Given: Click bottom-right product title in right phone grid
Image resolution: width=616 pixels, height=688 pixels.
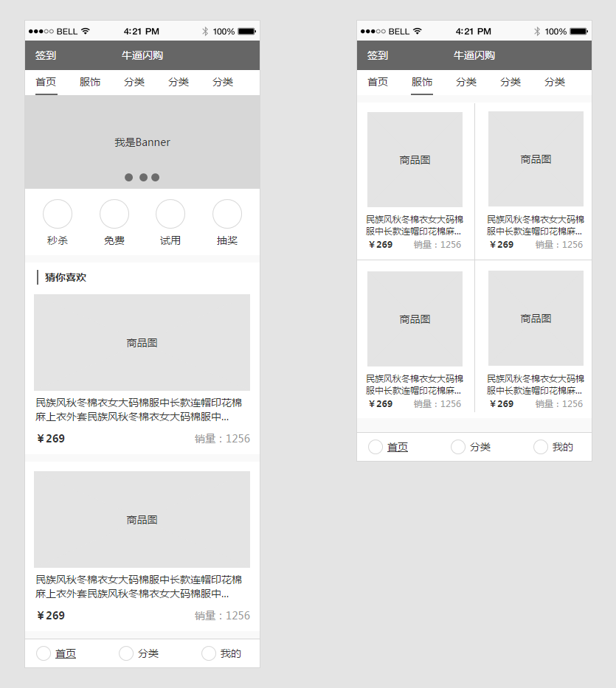Looking at the screenshot, I should coord(535,384).
